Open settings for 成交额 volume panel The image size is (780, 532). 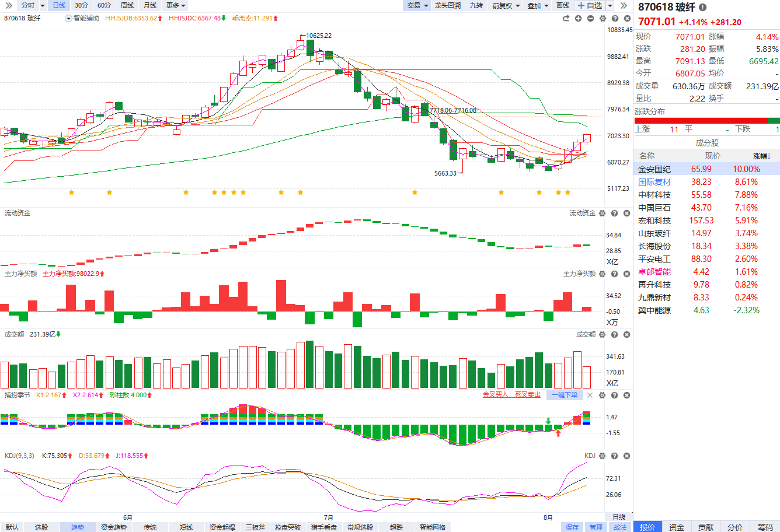point(602,335)
